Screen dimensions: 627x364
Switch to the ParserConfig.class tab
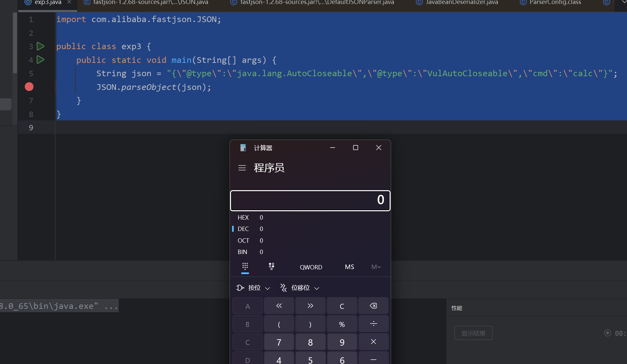(x=555, y=3)
